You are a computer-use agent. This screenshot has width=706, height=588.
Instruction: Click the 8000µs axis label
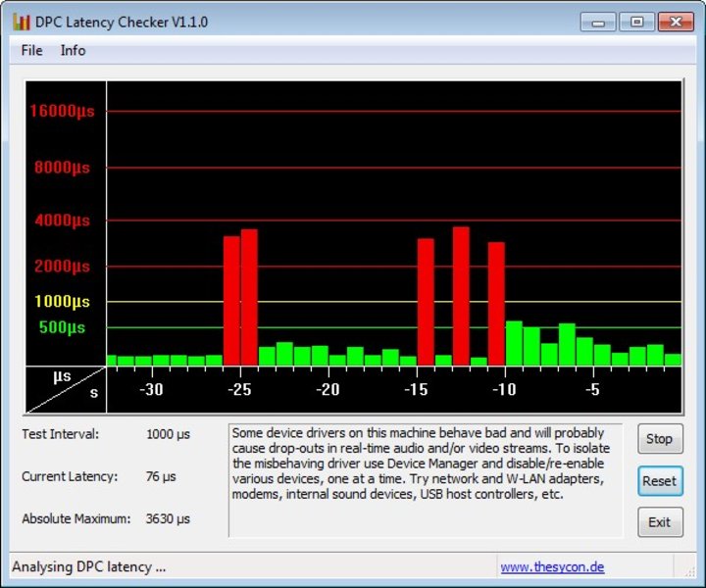[62, 168]
